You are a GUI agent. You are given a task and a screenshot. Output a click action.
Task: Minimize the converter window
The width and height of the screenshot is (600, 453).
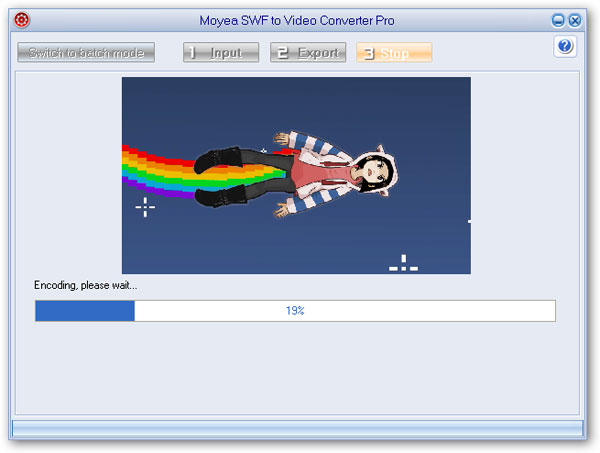[x=558, y=20]
